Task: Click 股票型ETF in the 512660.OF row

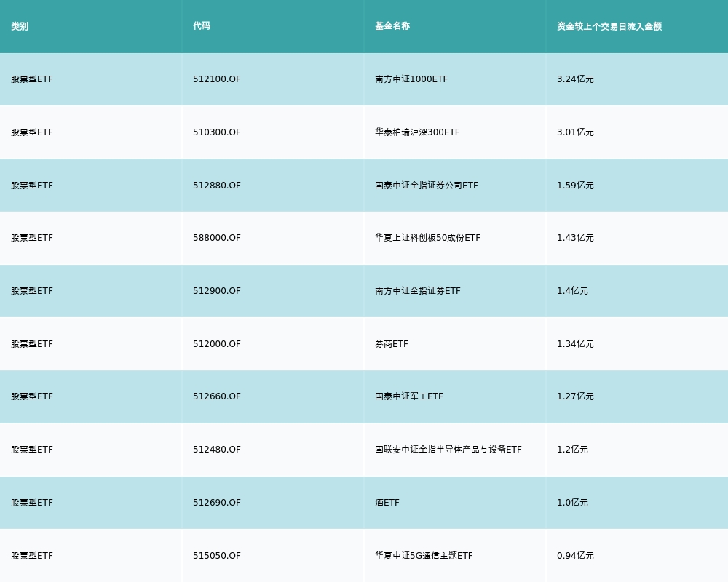Action: [32, 396]
